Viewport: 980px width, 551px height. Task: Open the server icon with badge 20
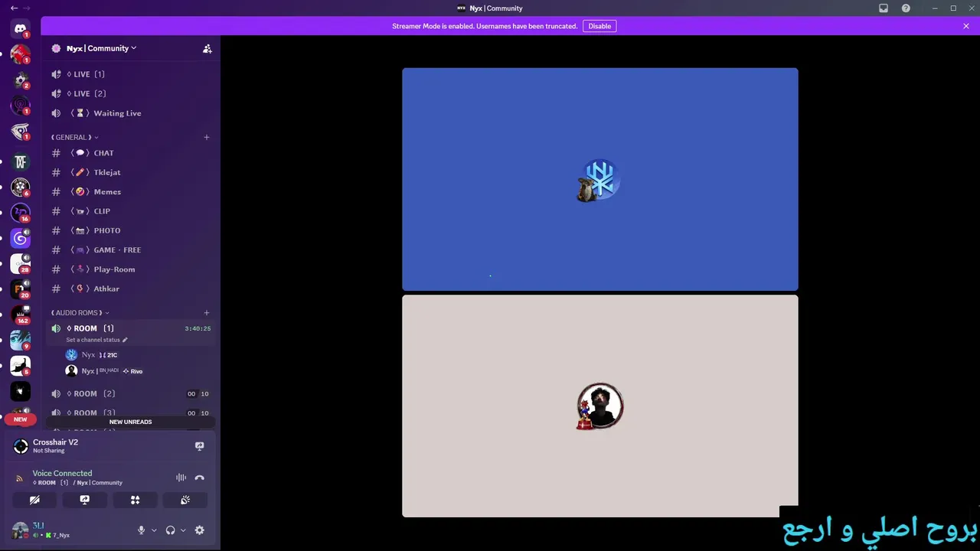point(21,289)
